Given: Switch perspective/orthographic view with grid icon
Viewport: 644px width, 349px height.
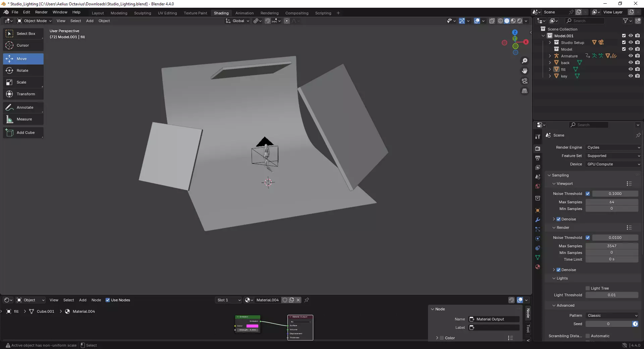Looking at the screenshot, I should click(x=525, y=91).
